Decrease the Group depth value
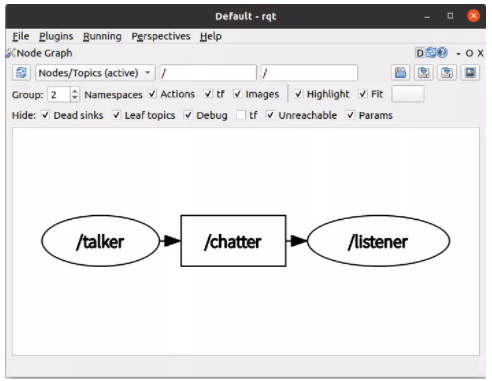The image size is (492, 381). [75, 98]
